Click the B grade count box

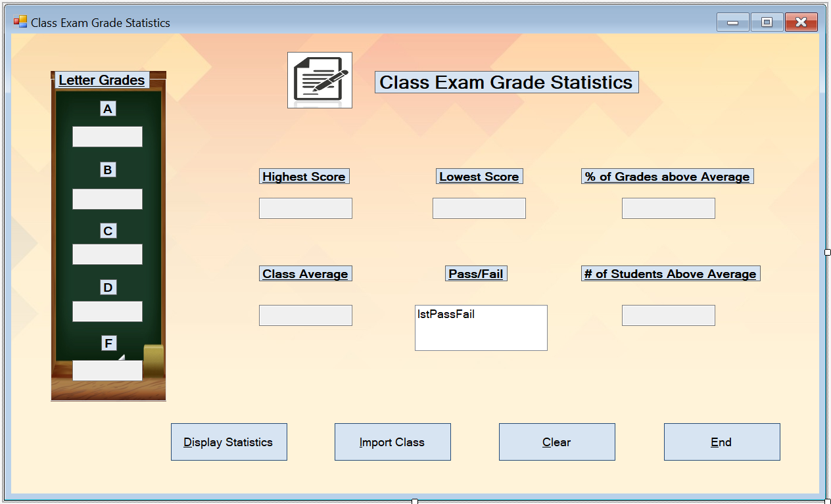[x=107, y=198]
